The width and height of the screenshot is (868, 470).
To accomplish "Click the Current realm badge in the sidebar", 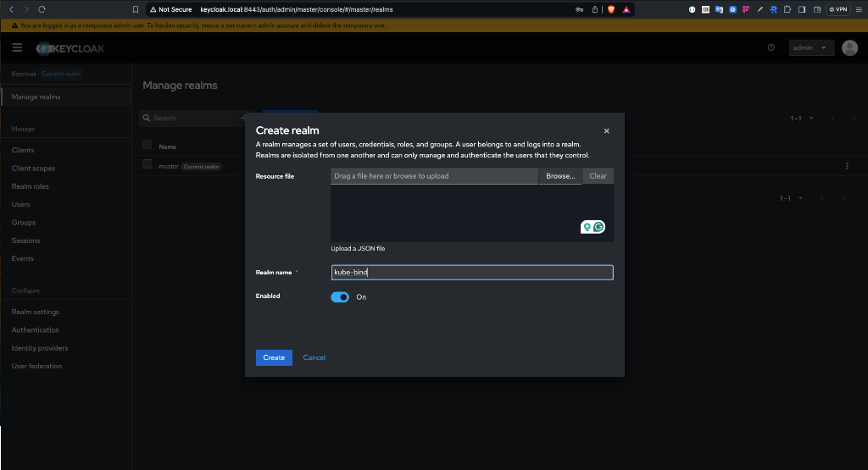I will (x=61, y=74).
